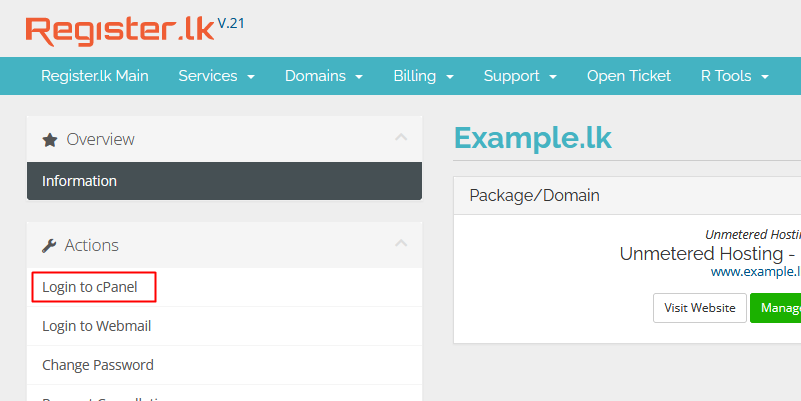Click the Example.lk heading
Image resolution: width=801 pixels, height=401 pixels.
(533, 138)
